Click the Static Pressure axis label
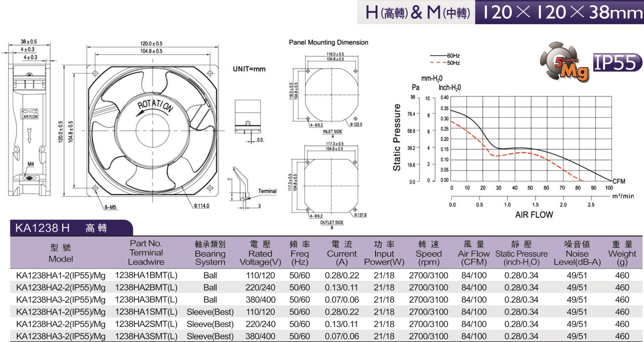Viewport: 644px width, 342px height. click(x=397, y=137)
